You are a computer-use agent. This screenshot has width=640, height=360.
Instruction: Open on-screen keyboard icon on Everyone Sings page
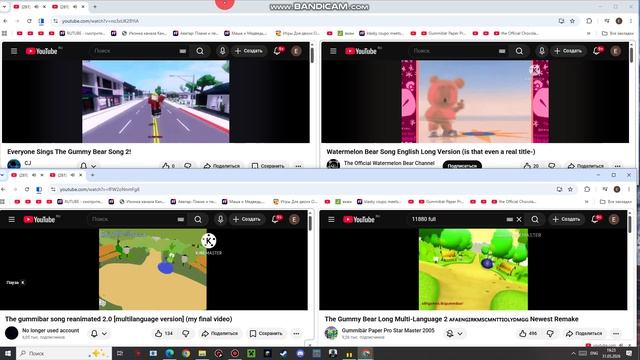182,51
